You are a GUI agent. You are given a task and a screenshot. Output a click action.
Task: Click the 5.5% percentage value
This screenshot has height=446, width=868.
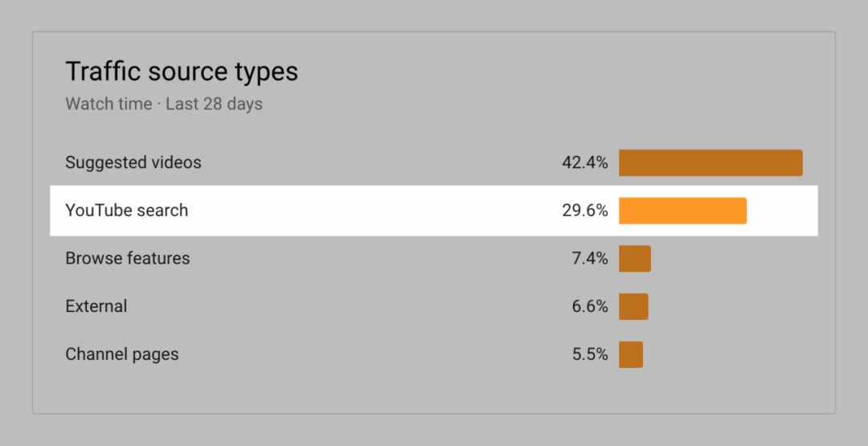(x=590, y=354)
